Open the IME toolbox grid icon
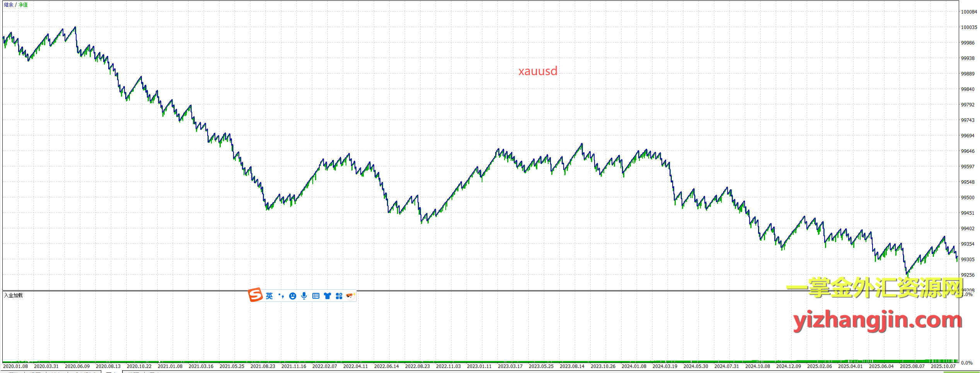Image resolution: width=980 pixels, height=373 pixels. 339,296
